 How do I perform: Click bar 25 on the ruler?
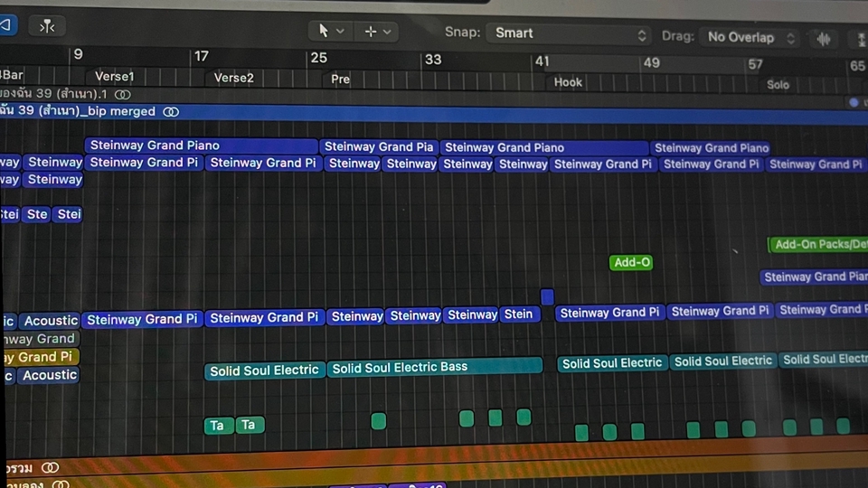tap(318, 58)
